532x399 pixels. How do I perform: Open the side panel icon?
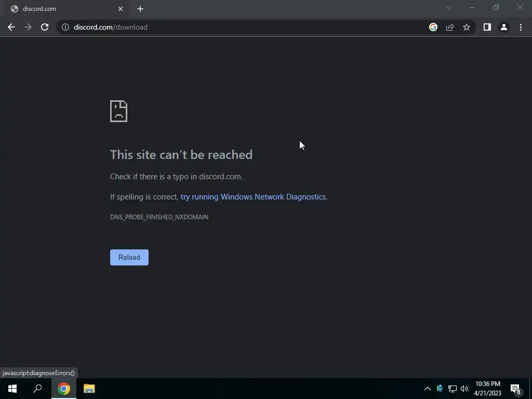[487, 27]
